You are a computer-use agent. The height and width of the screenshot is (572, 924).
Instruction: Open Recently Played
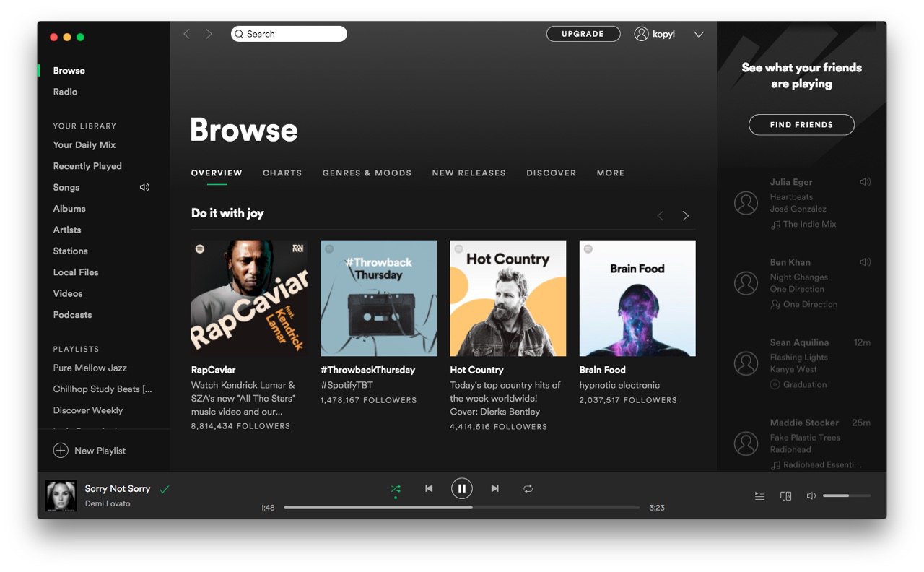point(87,166)
